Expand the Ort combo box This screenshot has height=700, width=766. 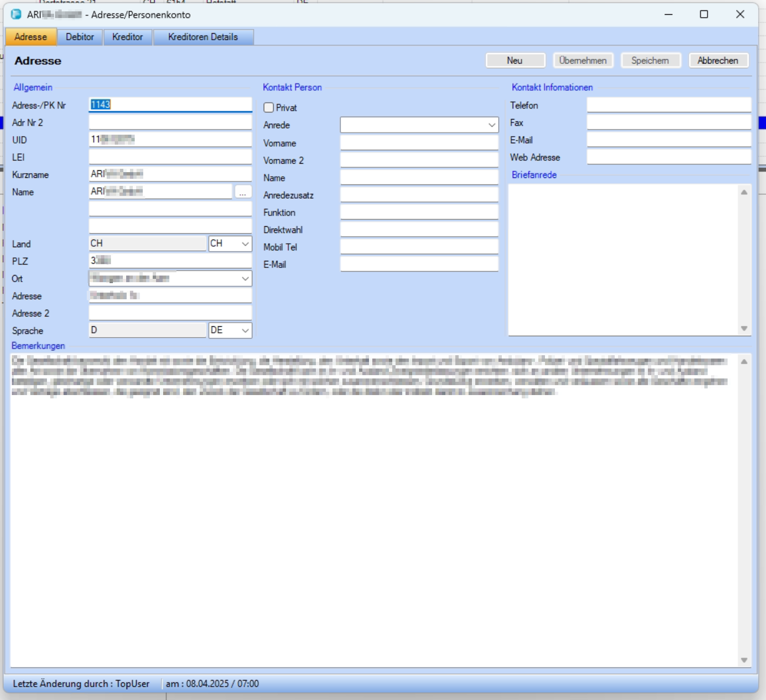click(x=245, y=278)
